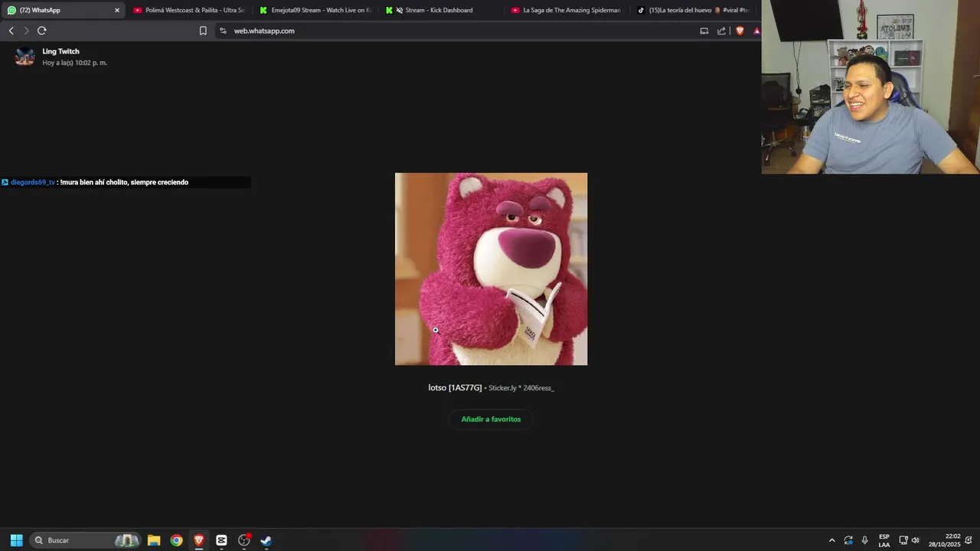Open File Explorer from the taskbar
The width and height of the screenshot is (980, 551).
coord(154,540)
